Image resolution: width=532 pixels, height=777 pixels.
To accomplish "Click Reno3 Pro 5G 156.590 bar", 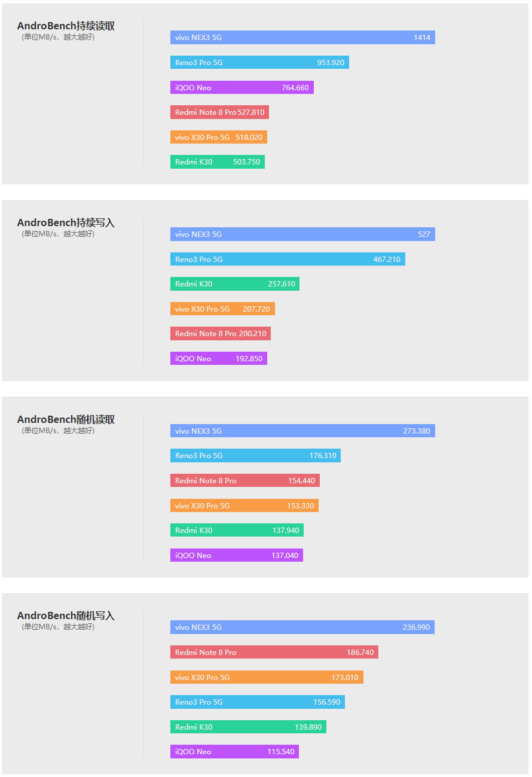I will point(257,702).
